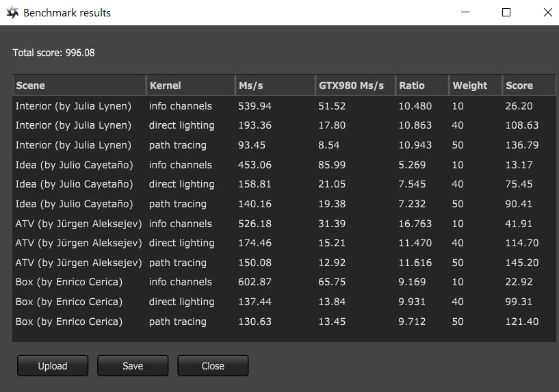Click Ms/s value 174.46
Viewport: 559px width, 392px height.
click(x=255, y=243)
